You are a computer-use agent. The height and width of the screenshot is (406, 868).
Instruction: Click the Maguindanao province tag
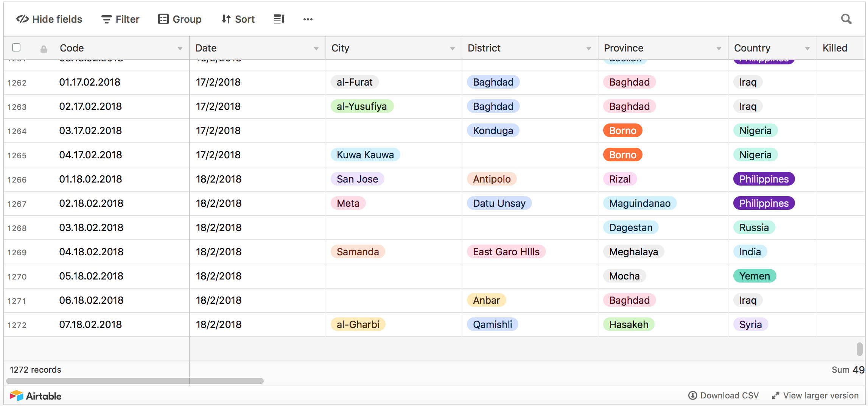(640, 203)
